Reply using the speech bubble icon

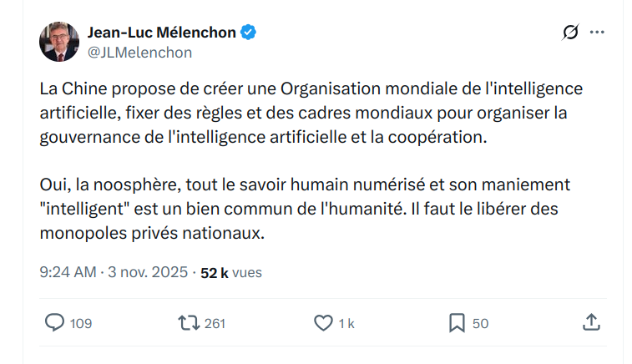[54, 323]
